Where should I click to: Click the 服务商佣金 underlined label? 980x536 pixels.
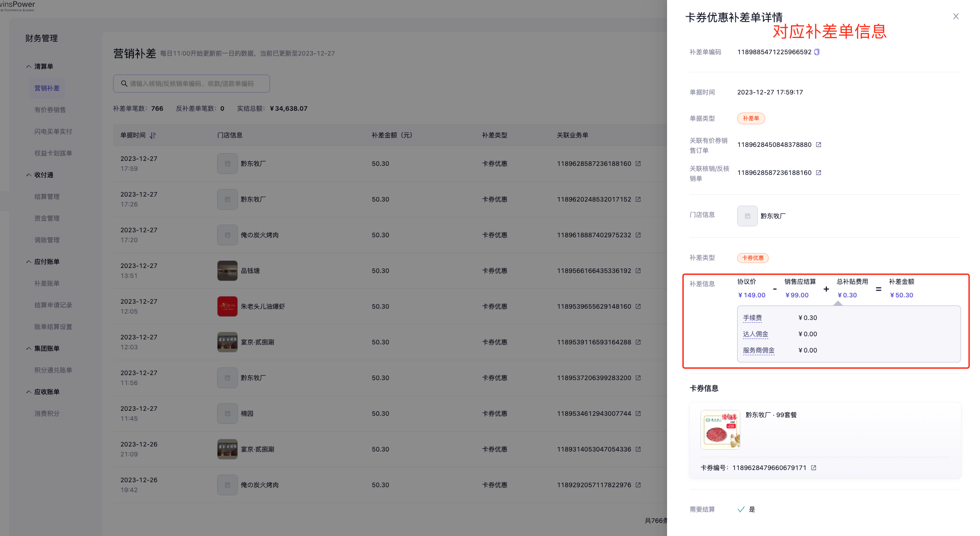pos(758,350)
